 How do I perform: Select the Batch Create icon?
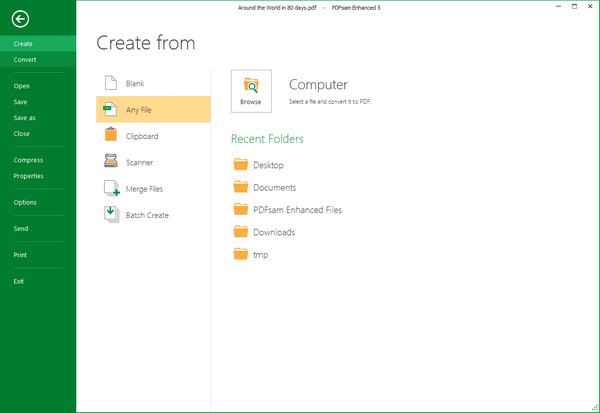pos(112,214)
